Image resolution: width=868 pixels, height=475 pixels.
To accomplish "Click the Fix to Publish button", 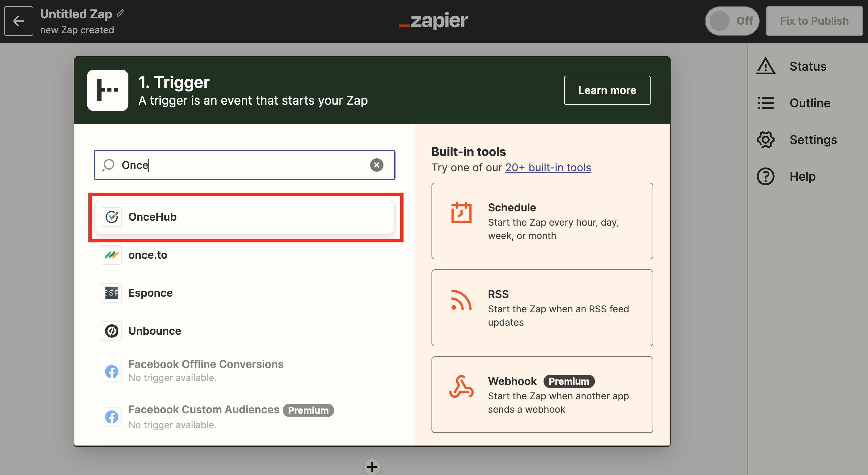I will (814, 21).
